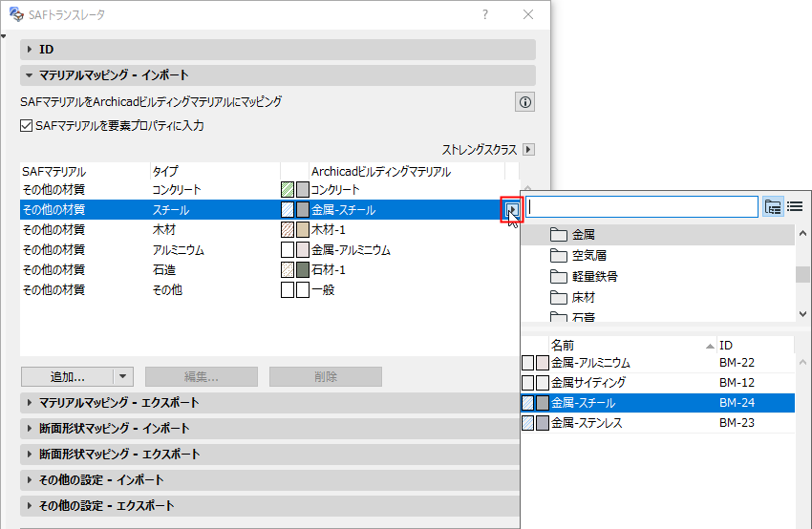Click the help question mark in title bar
812x529 pixels.
click(x=484, y=14)
